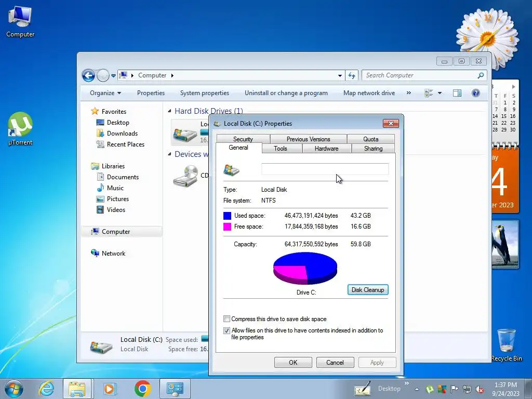The image size is (532, 399).
Task: Click Map network drive in toolbar
Action: [369, 93]
